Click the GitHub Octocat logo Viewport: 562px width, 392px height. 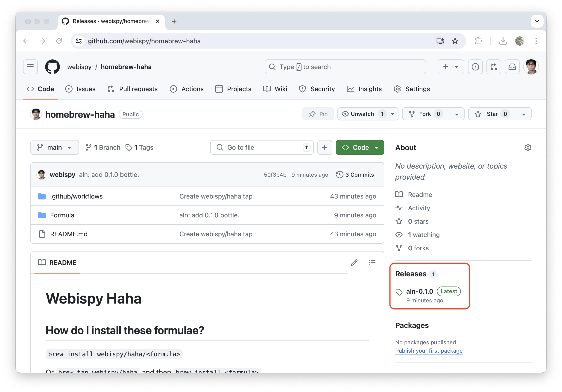pyautogui.click(x=52, y=67)
